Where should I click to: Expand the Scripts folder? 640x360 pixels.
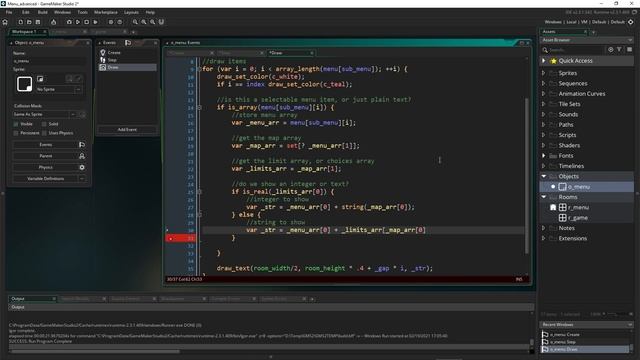[x=543, y=135]
